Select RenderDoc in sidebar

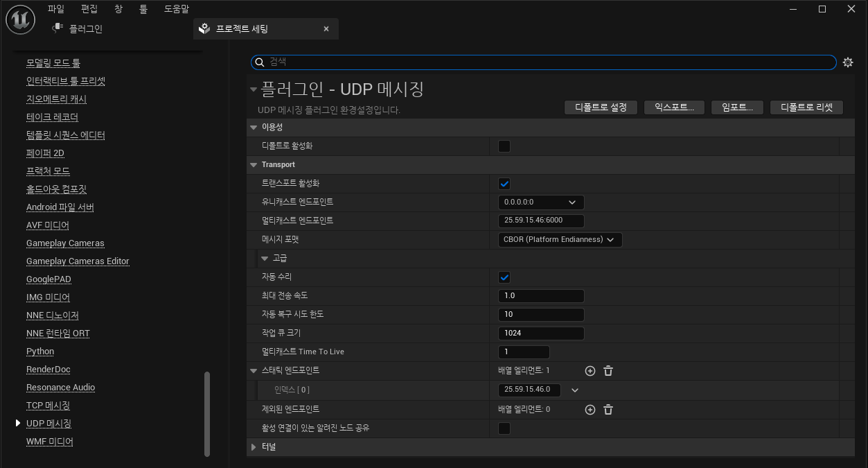tap(48, 370)
